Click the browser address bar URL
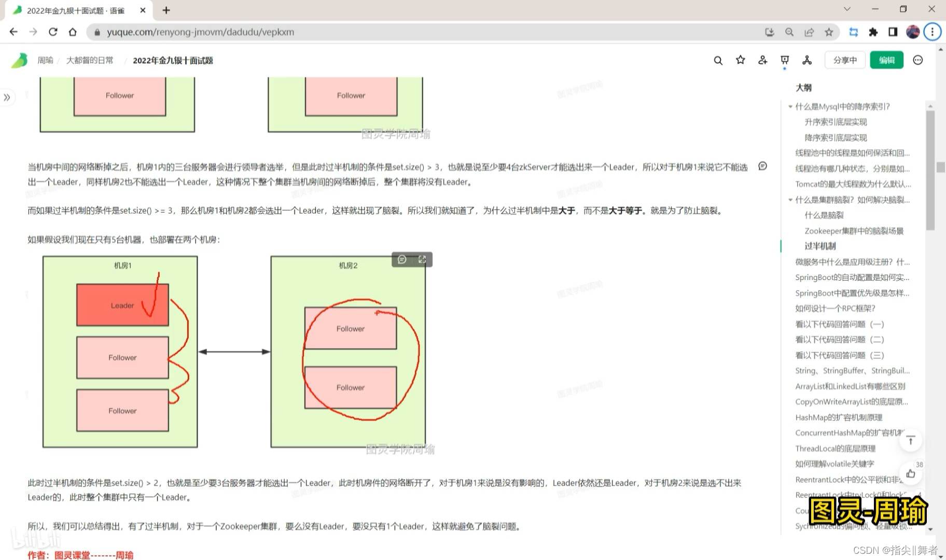 click(200, 32)
